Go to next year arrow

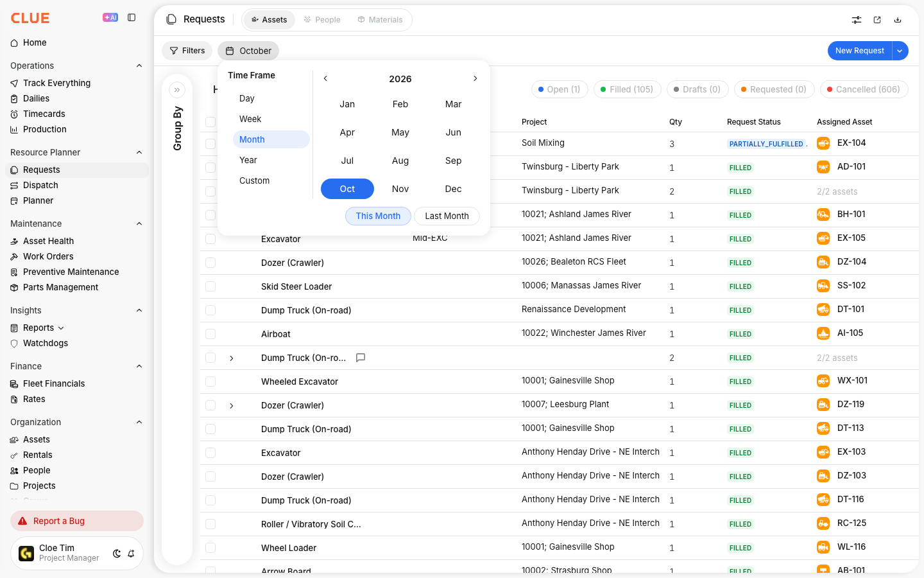[475, 78]
